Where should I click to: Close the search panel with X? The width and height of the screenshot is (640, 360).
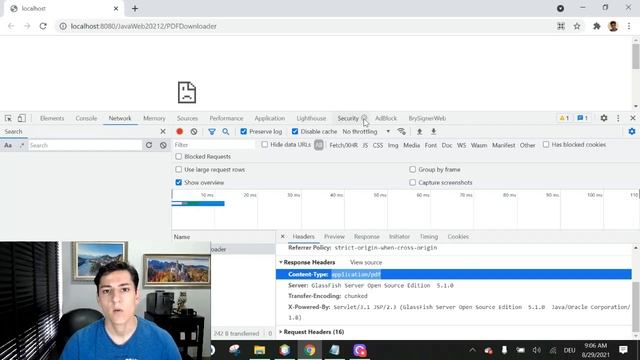click(163, 131)
